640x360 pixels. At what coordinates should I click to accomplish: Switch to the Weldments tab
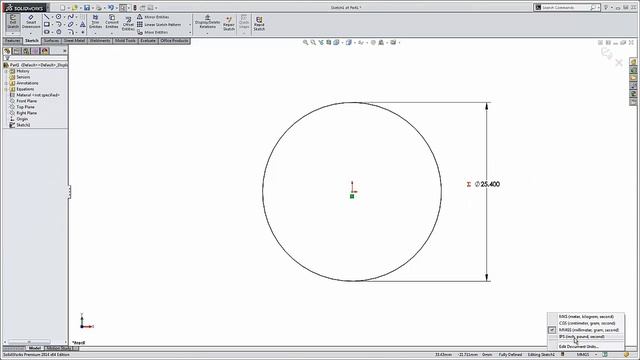click(100, 41)
